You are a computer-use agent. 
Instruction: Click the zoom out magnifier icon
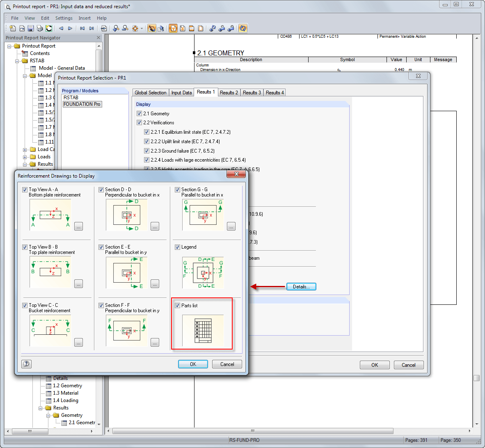[125, 28]
